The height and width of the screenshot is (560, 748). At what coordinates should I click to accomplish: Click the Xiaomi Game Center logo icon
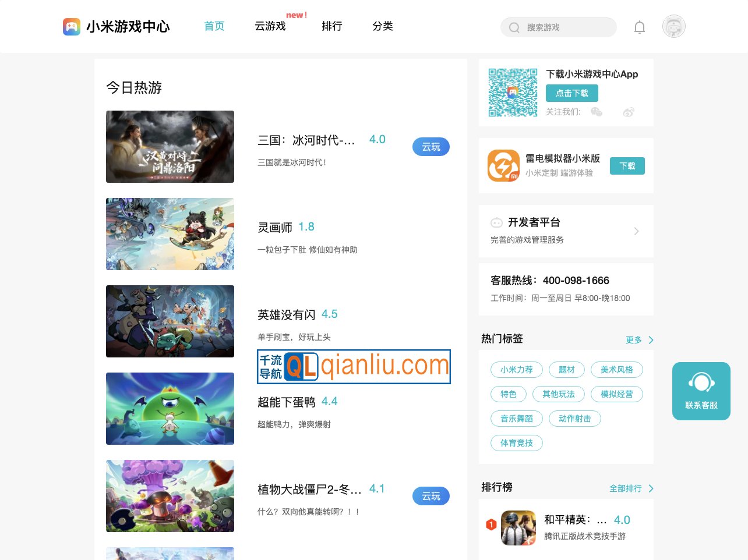point(71,26)
